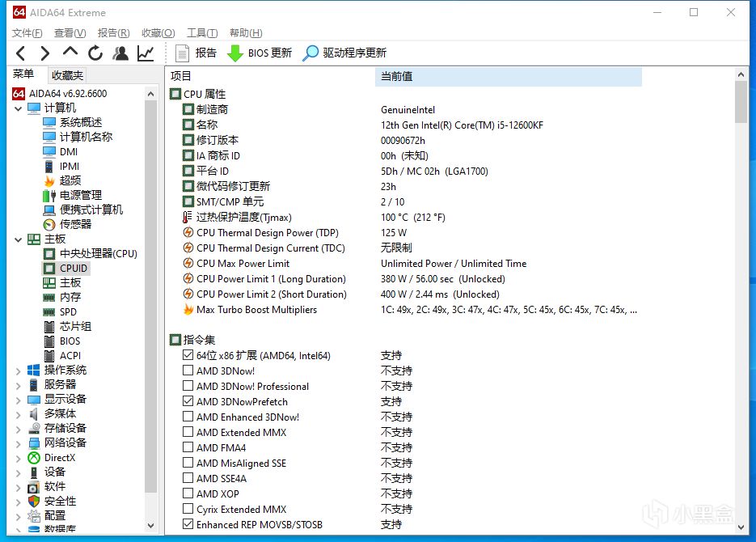The height and width of the screenshot is (542, 756).
Task: Open the 收藏(O) menu
Action: 158,33
